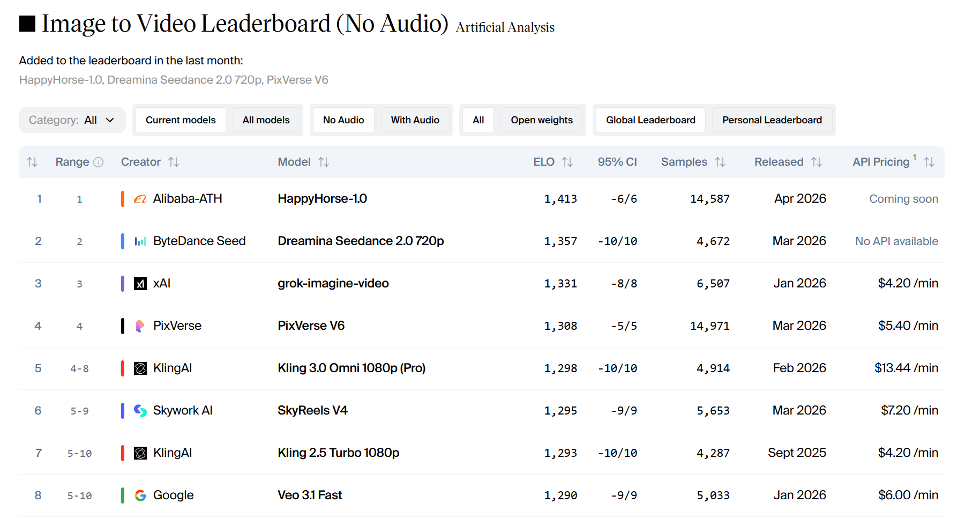Click the PixVerse logo icon
This screenshot has width=980, height=525.
pyautogui.click(x=140, y=326)
